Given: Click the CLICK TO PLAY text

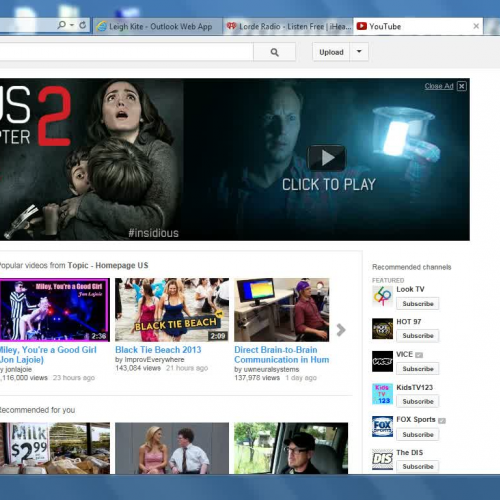Looking at the screenshot, I should [x=329, y=185].
